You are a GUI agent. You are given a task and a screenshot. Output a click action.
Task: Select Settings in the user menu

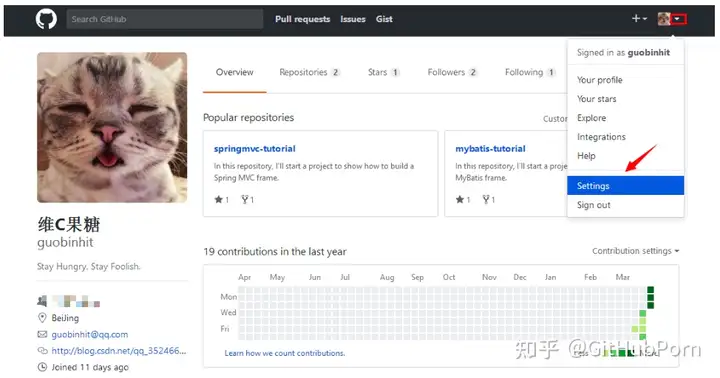(x=625, y=186)
